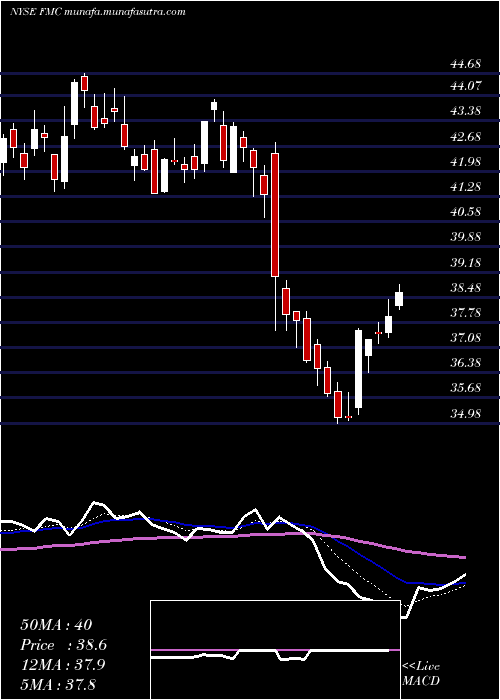Select the 42.68 price axis label
This screenshot has height=700, width=500.
[x=466, y=137]
